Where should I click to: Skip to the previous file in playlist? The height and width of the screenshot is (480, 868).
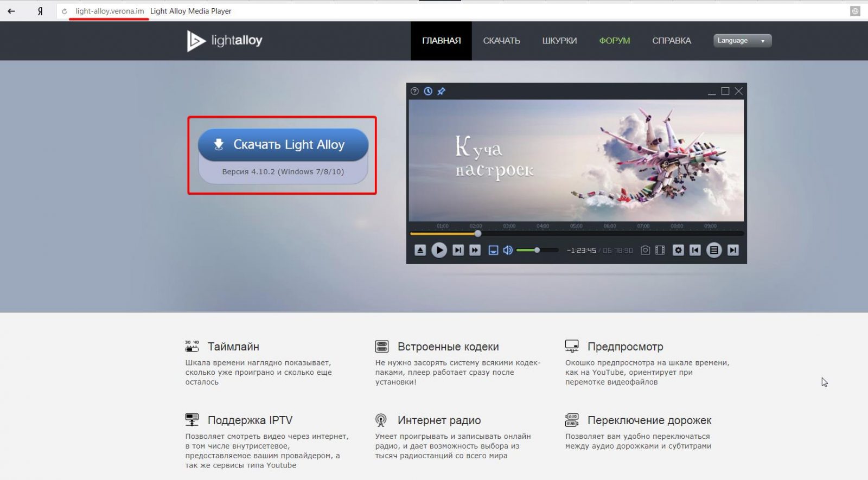tap(695, 250)
